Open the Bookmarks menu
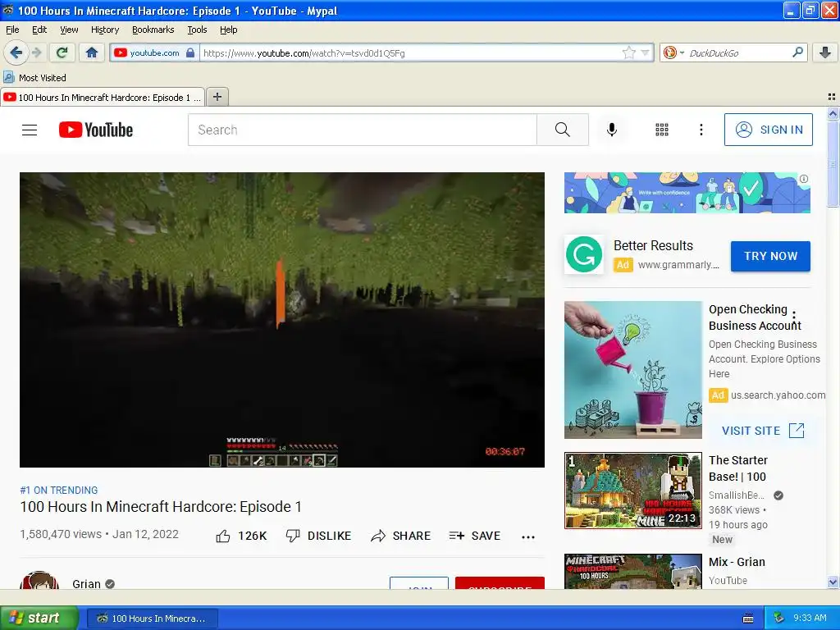The width and height of the screenshot is (840, 630). 153,30
